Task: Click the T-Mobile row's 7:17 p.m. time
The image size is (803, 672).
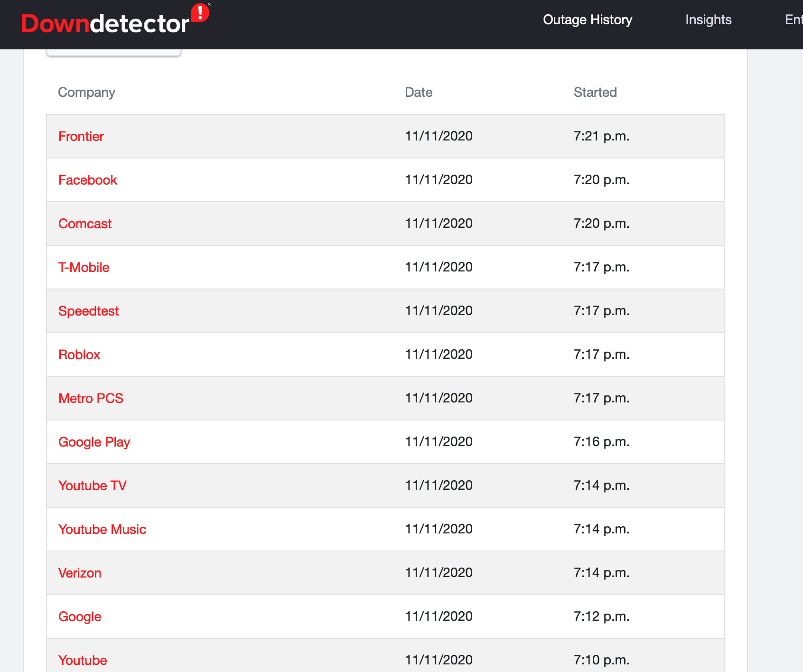Action: tap(601, 267)
